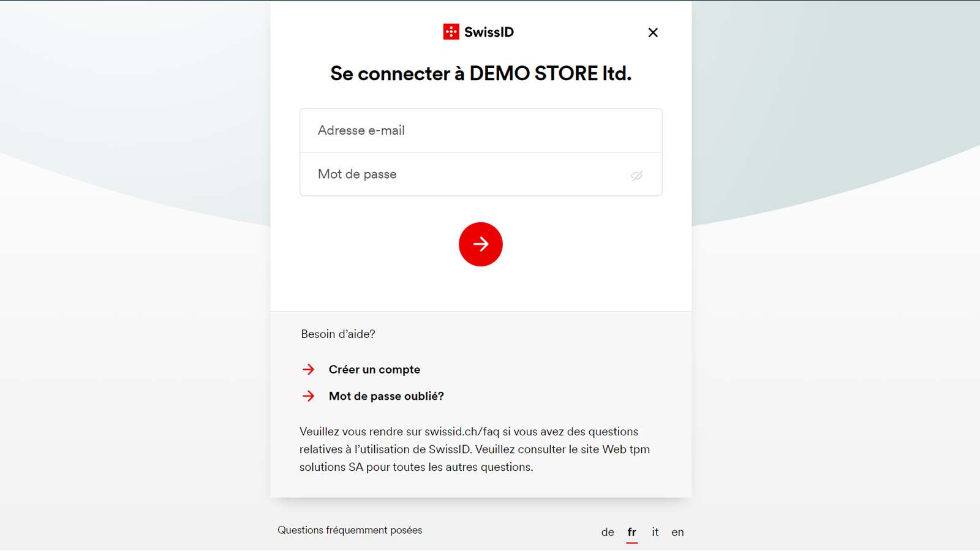Click red arrow beside Créer un compte
Viewport: 980px width, 551px height.
(x=308, y=370)
